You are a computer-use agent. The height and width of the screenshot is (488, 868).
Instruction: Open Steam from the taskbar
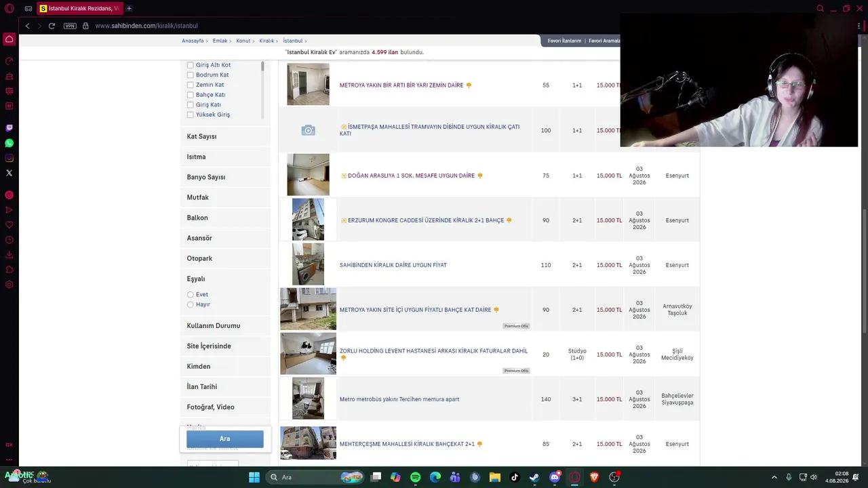click(534, 477)
